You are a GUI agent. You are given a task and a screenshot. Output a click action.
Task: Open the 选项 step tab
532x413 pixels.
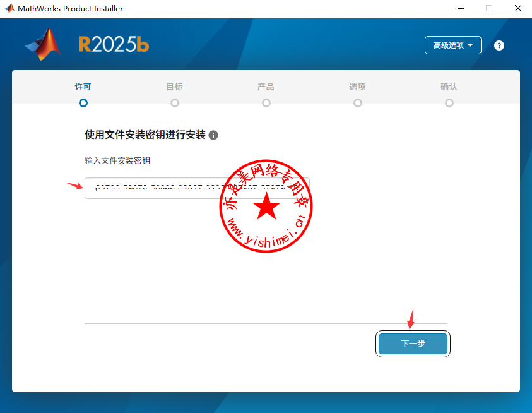coord(357,87)
